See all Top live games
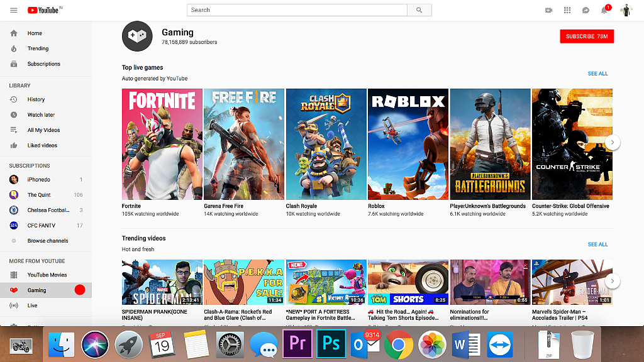This screenshot has width=644, height=362. pyautogui.click(x=597, y=74)
